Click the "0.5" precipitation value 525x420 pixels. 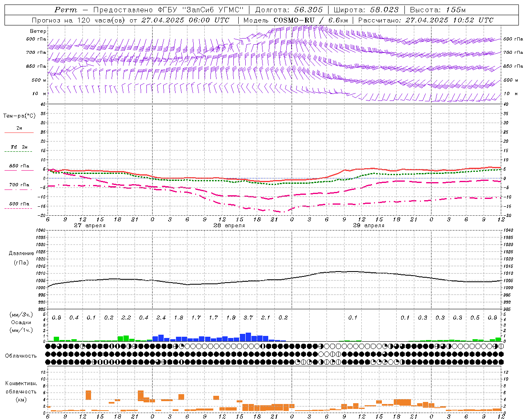(475, 318)
